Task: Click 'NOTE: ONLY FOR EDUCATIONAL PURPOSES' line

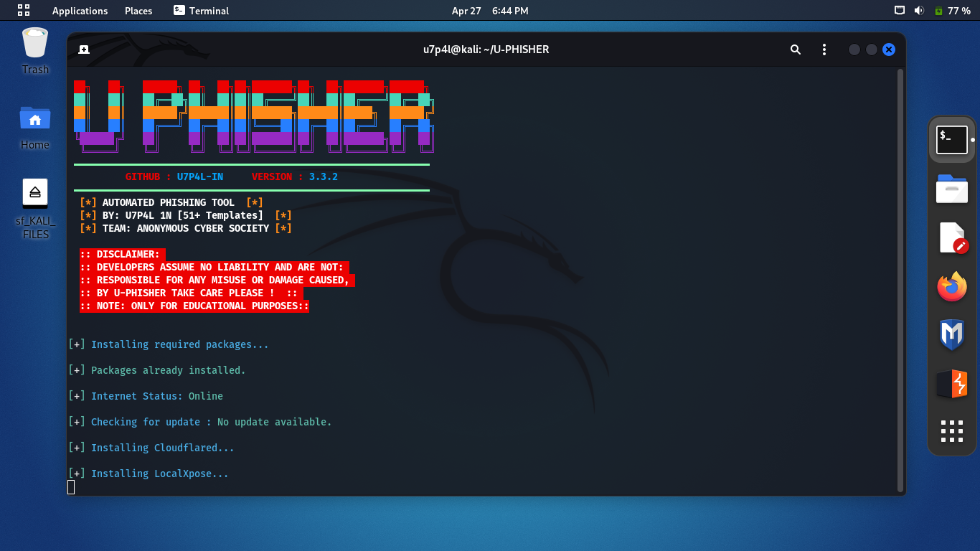Action: point(194,306)
